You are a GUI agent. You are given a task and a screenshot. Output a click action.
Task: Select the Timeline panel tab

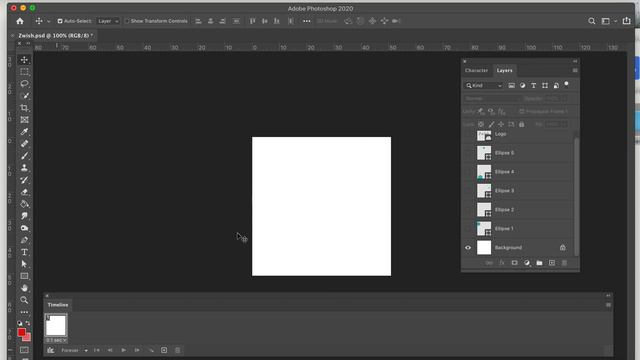click(58, 305)
